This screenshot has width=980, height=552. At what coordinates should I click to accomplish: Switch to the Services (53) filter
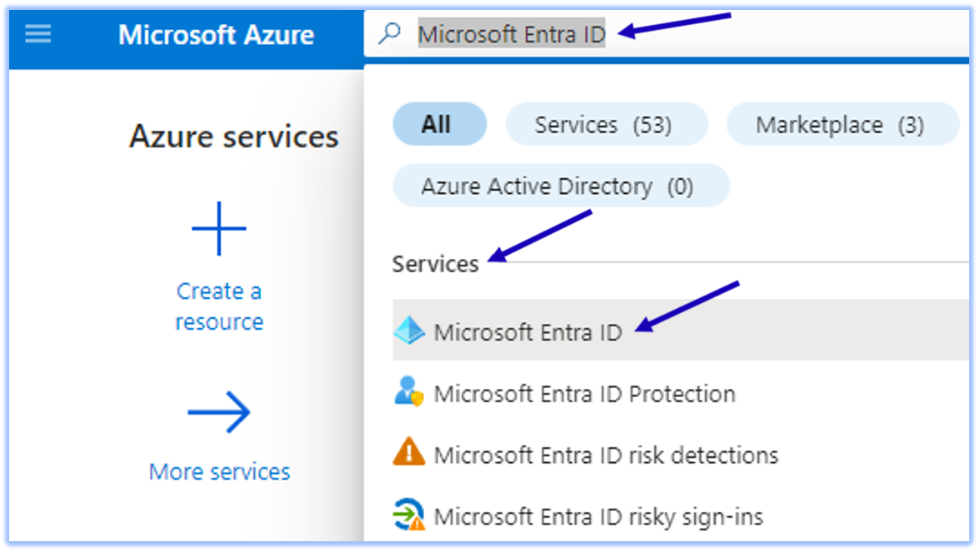pos(607,123)
